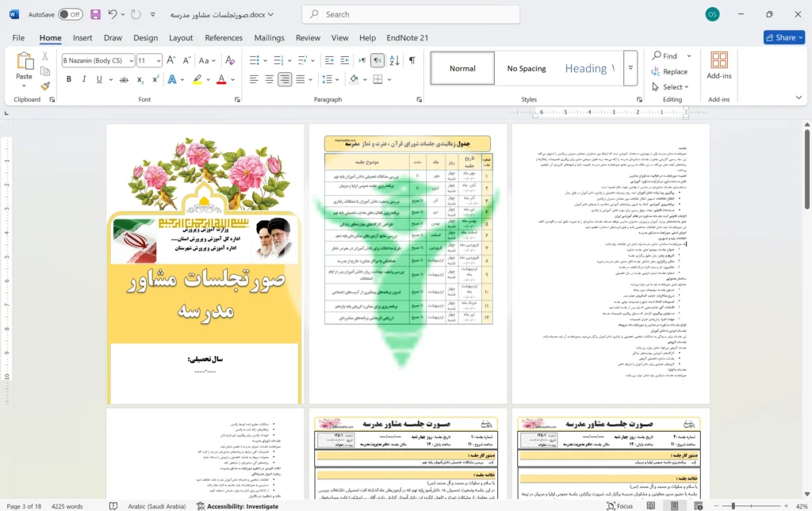Switch to the Insert tab
812x511 pixels.
(x=82, y=38)
